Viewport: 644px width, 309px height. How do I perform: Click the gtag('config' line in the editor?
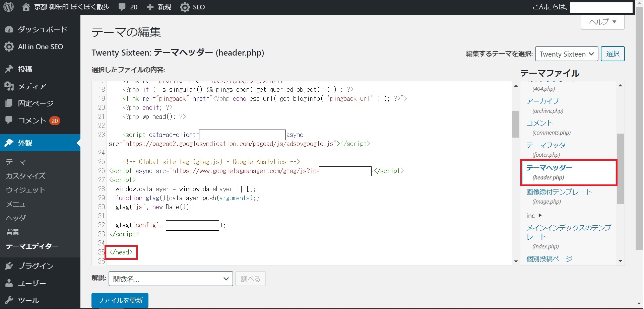(x=171, y=225)
